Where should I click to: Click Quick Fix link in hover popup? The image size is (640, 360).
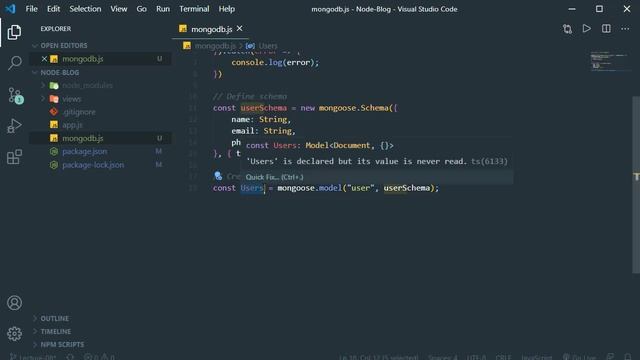274,177
